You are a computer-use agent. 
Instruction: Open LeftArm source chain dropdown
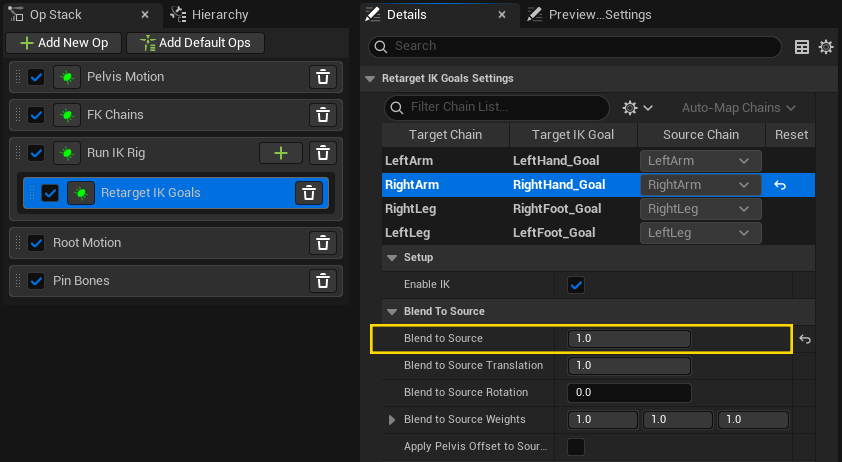700,161
